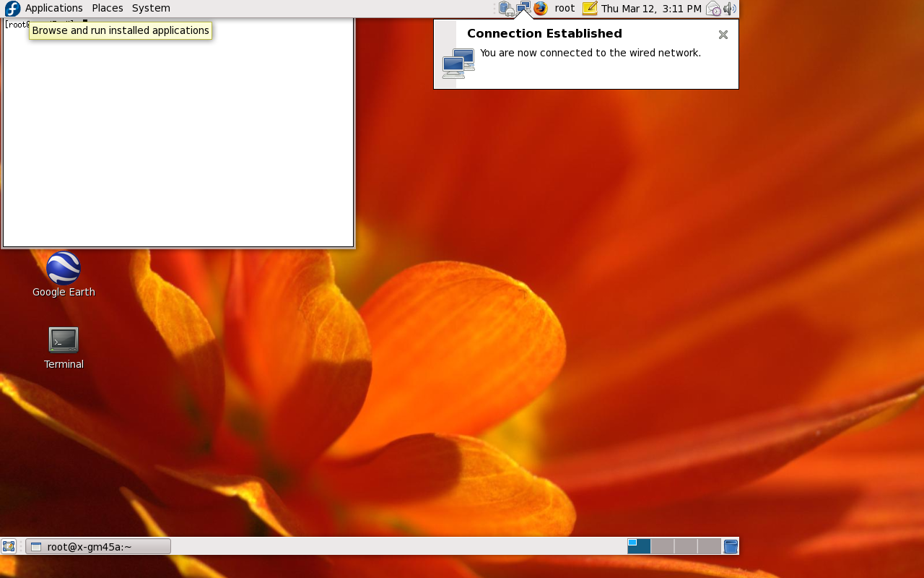
Task: Open the calendar from the date and time
Action: tap(651, 9)
